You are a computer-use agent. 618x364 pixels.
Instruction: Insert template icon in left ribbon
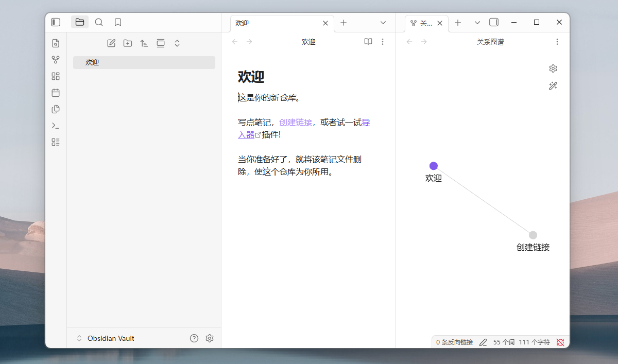pos(56,109)
